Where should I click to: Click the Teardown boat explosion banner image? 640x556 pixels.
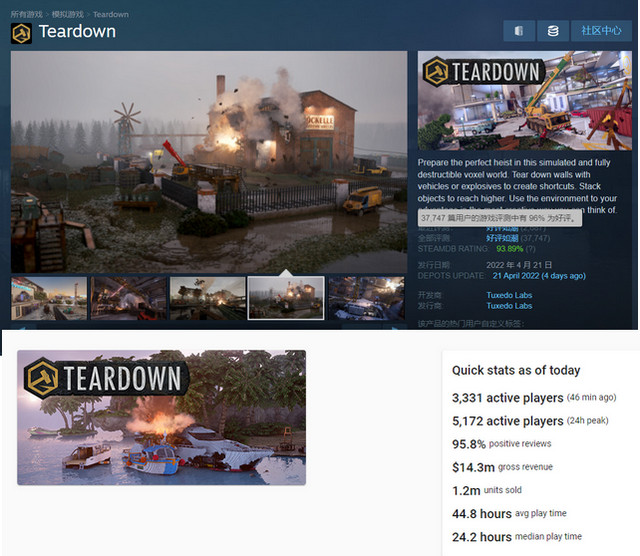pyautogui.click(x=162, y=418)
